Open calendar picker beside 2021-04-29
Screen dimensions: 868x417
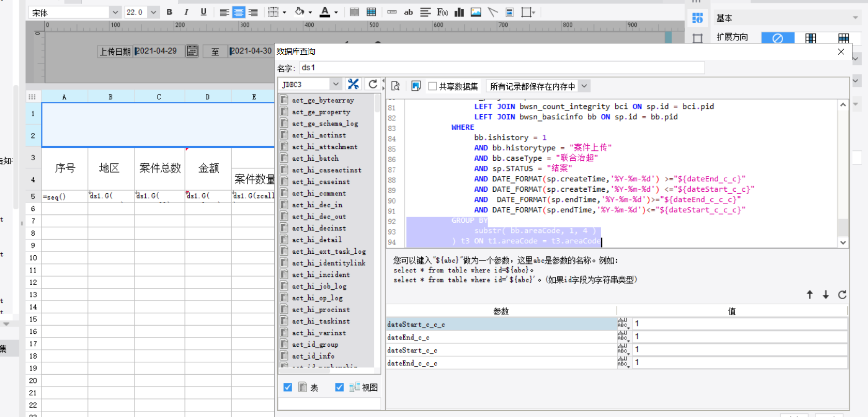click(192, 51)
